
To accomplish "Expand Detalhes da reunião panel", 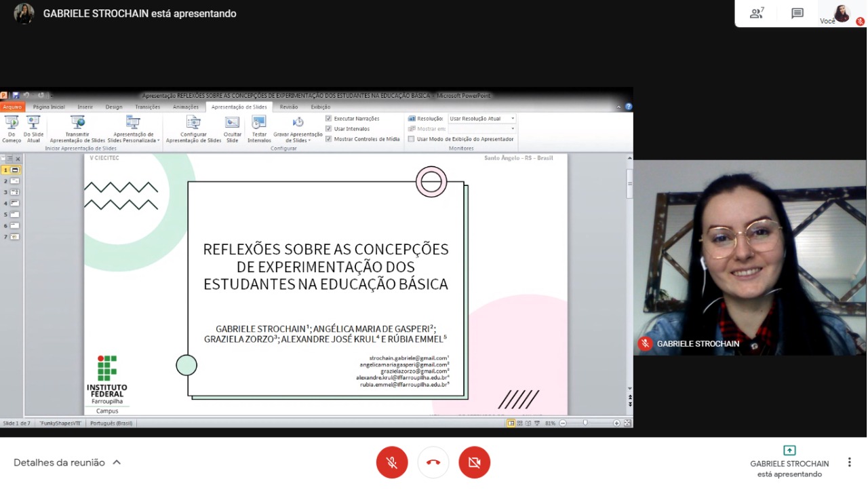I will click(67, 462).
